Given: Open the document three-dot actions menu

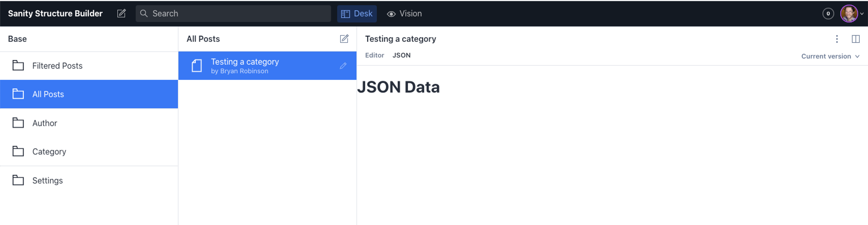Looking at the screenshot, I should pos(837,39).
